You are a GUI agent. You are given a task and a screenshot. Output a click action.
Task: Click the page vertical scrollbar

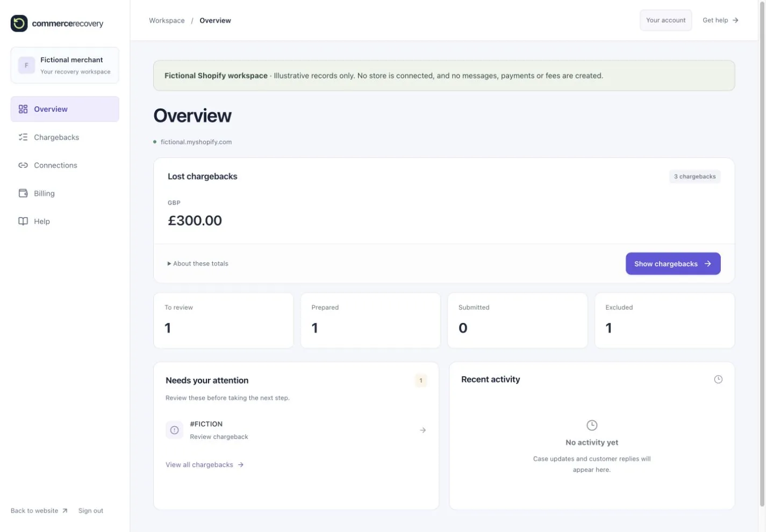[762, 253]
